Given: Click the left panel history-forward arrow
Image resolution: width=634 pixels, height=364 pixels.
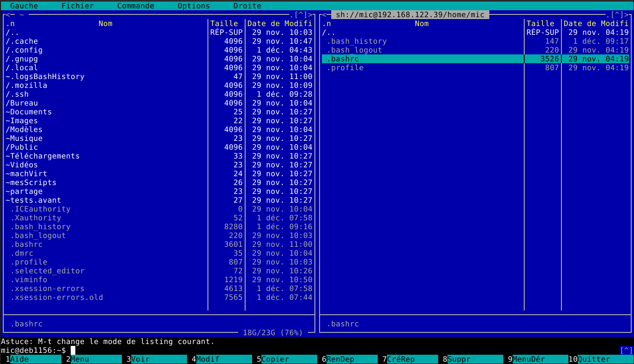Looking at the screenshot, I should [x=310, y=15].
